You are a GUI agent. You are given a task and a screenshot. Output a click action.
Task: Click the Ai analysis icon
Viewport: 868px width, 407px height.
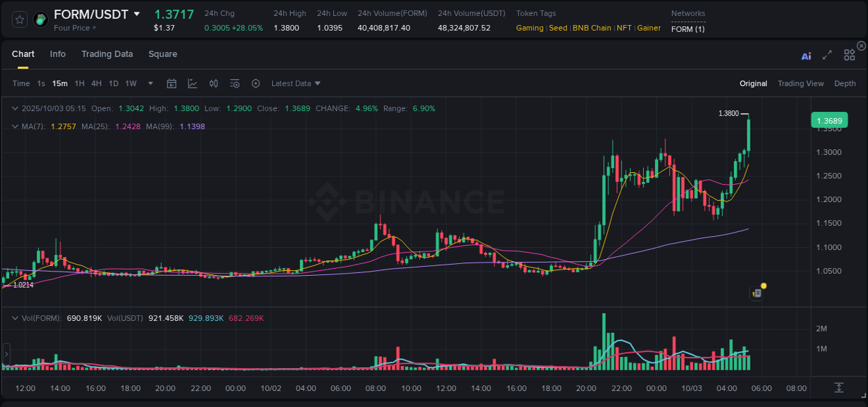pos(806,56)
